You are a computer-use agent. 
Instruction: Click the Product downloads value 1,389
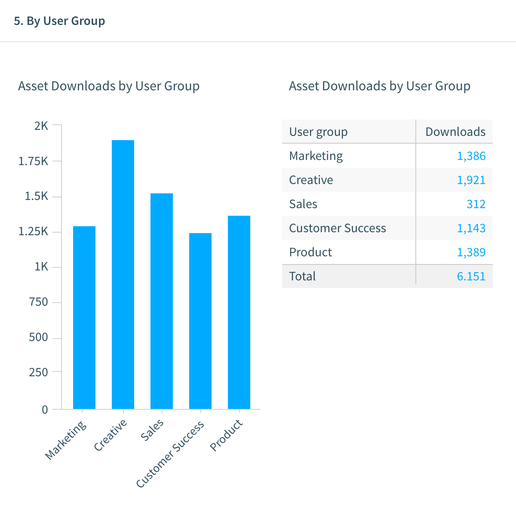coord(471,252)
